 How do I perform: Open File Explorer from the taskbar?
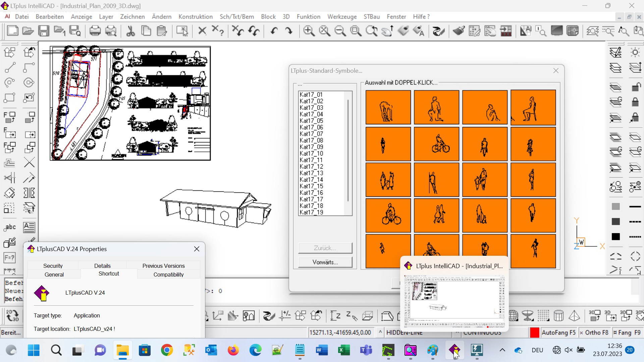(122, 350)
